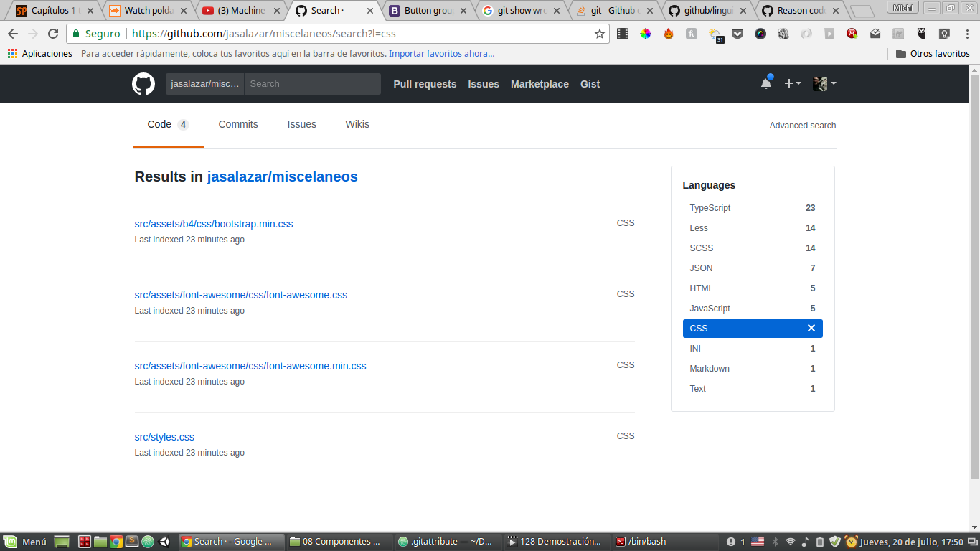Screen dimensions: 980x551
Task: Open the src/styles.css search result
Action: [x=164, y=437]
